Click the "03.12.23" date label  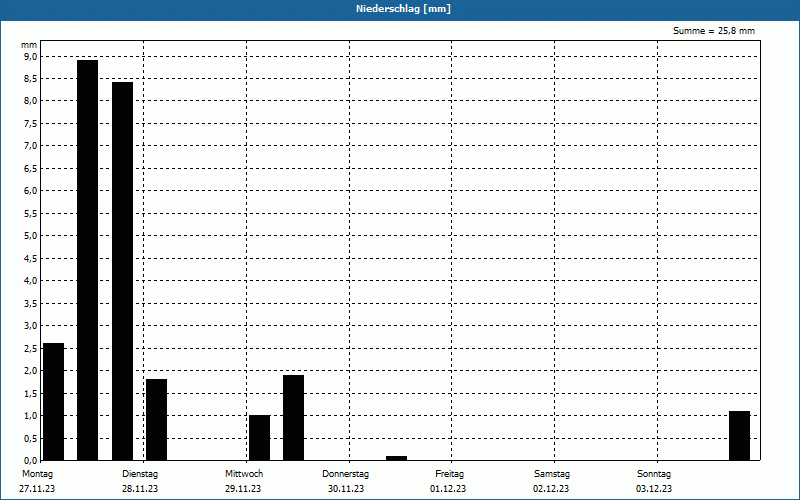(654, 489)
